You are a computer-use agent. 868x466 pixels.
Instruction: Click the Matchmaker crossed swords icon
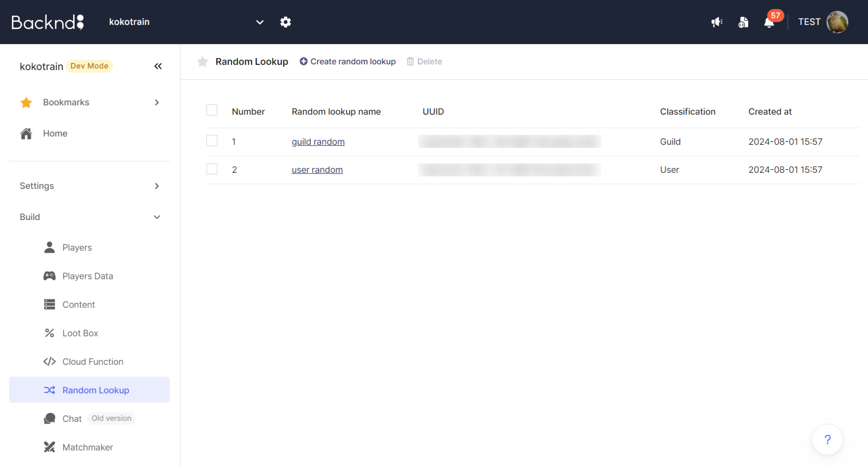coord(50,447)
